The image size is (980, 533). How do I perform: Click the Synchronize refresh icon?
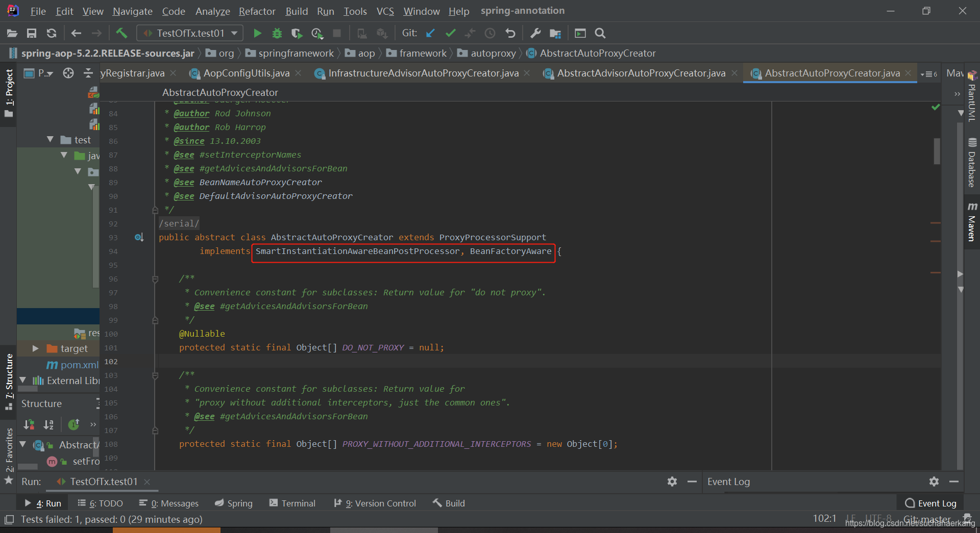[x=52, y=33]
